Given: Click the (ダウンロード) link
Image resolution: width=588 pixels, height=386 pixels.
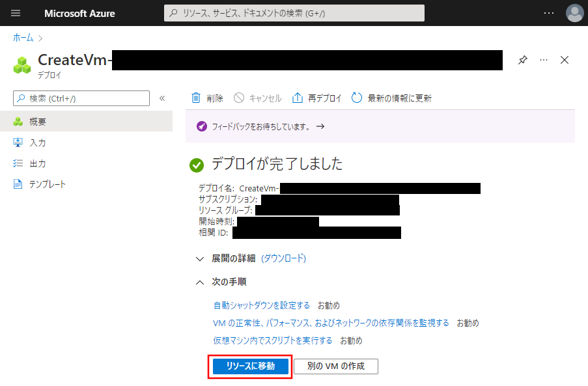Looking at the screenshot, I should [283, 258].
